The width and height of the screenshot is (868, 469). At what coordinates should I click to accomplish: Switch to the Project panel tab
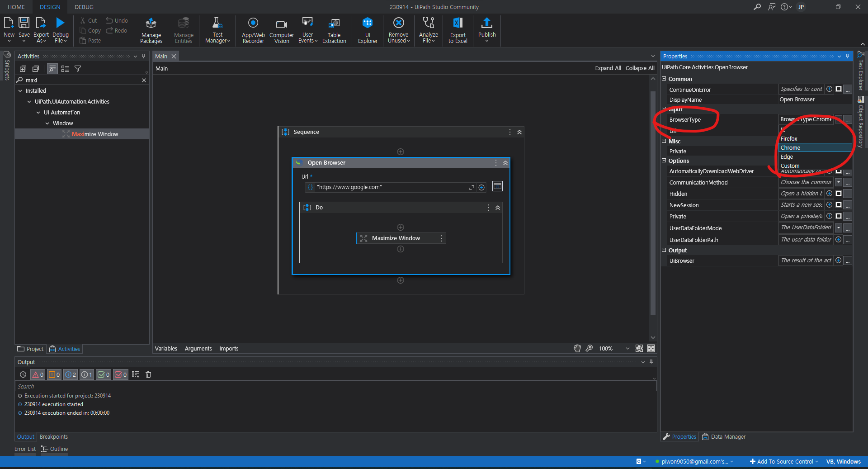tap(30, 349)
